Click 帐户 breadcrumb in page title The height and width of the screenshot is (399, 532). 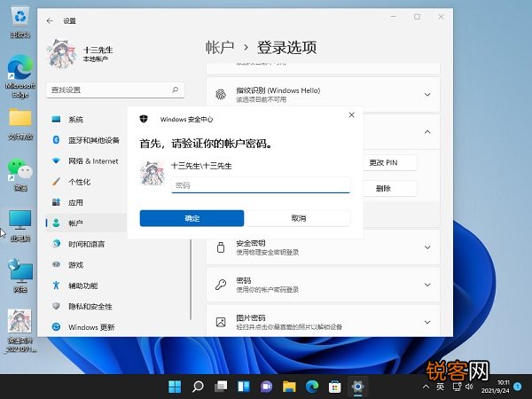220,47
